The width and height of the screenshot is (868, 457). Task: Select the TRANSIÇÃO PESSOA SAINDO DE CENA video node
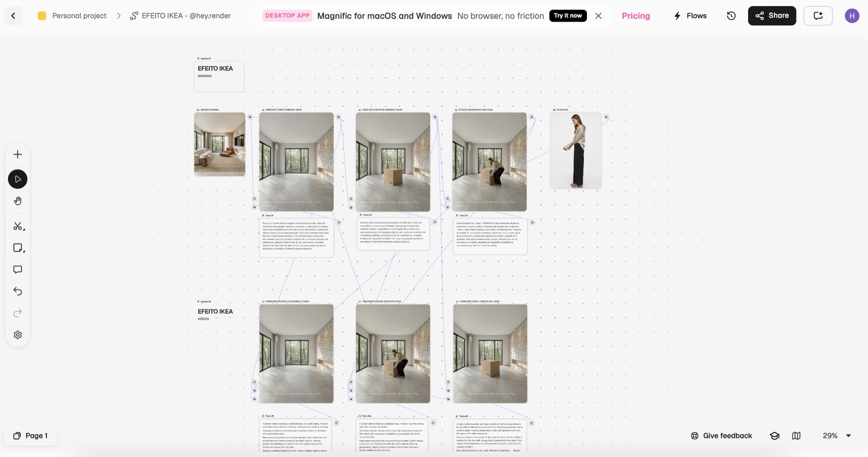[393, 353]
